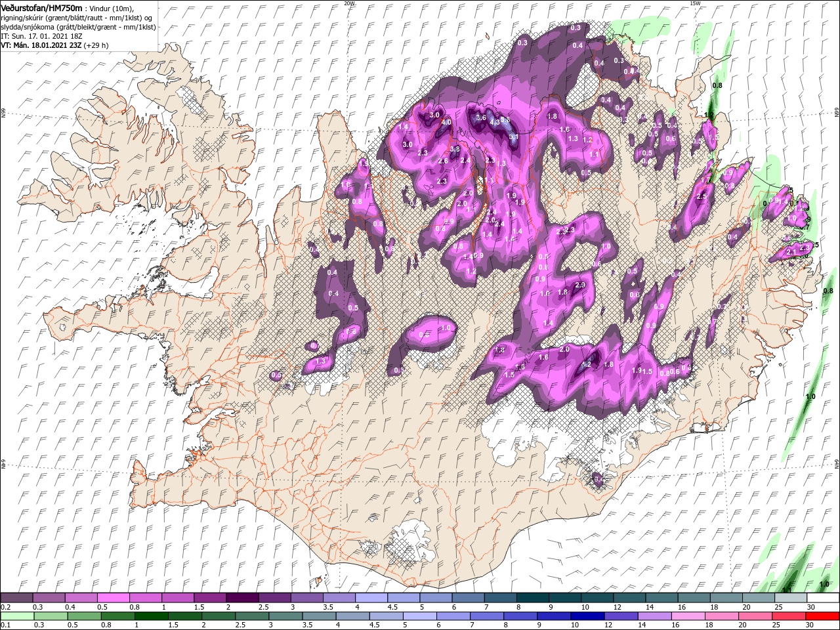Click the bright pink 0.5 swatch in the upper snow legend row

tap(113, 597)
